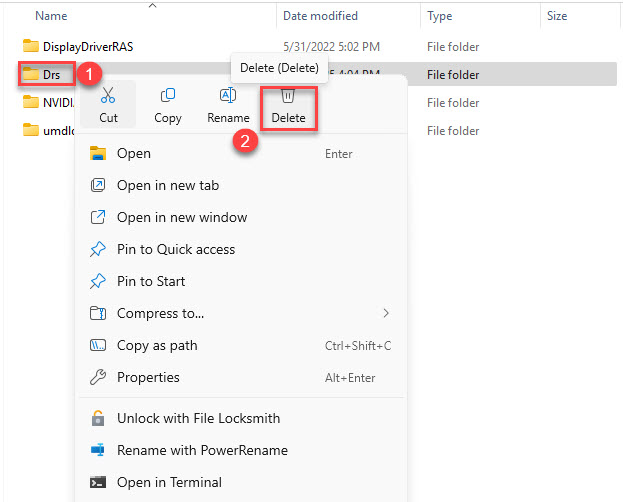Click the Cut scissors icon

tap(108, 96)
